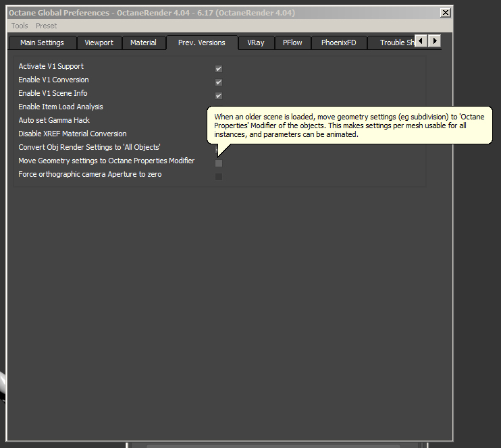Click the 'Auto set Gamma Hack' label
The height and width of the screenshot is (448, 501).
[x=54, y=120]
